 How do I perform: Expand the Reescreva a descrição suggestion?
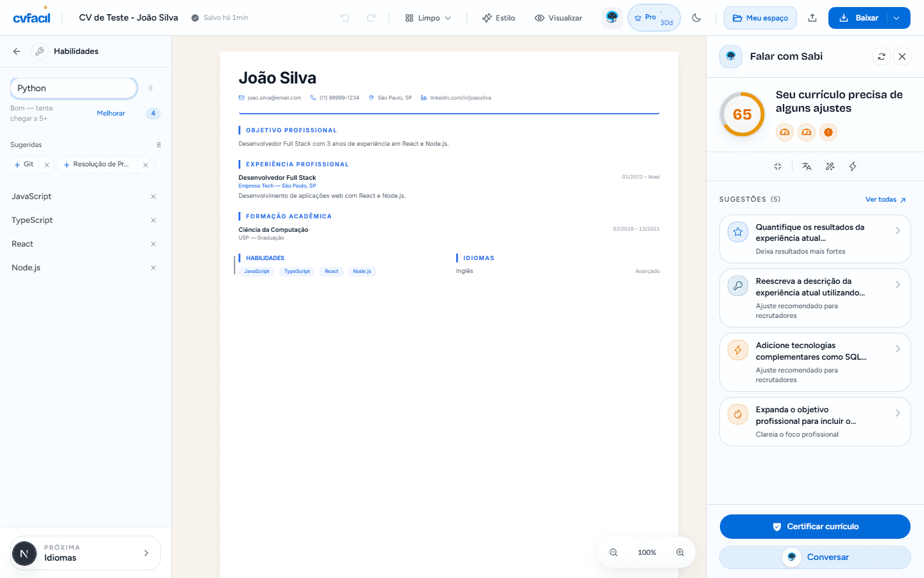(815, 298)
